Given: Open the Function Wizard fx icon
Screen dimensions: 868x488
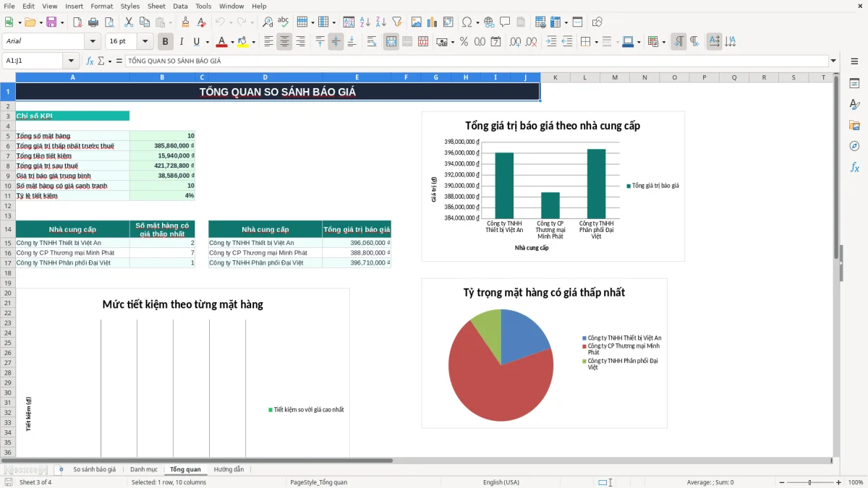Looking at the screenshot, I should coord(90,61).
